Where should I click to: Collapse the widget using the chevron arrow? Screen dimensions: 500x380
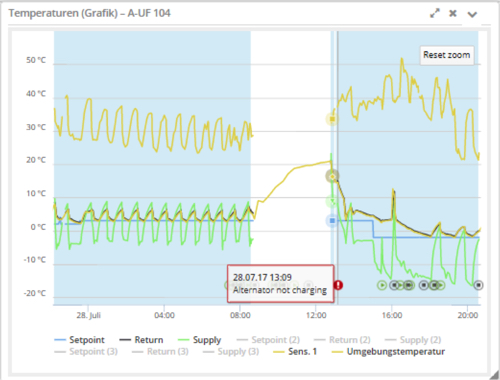[x=472, y=14]
